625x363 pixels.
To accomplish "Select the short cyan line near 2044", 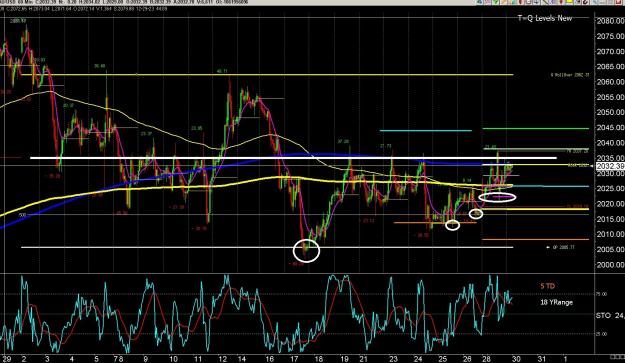I will click(426, 130).
